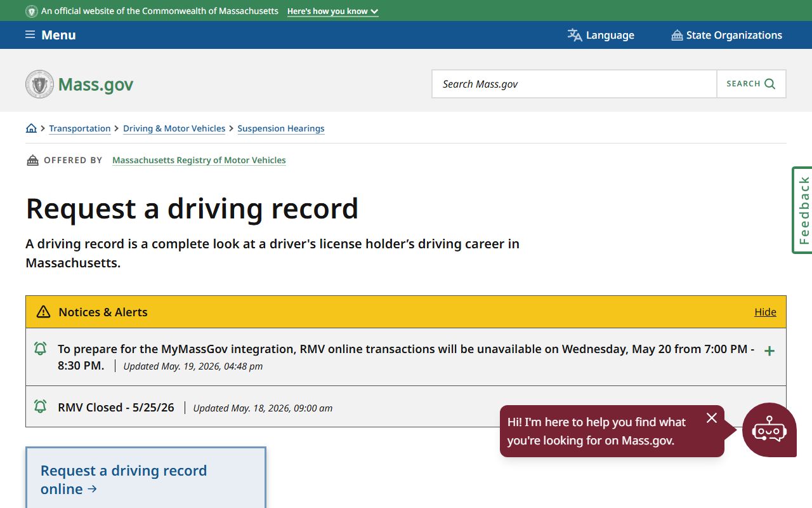Click the Offered By building icon
Viewport: 812px width, 508px height.
coord(32,160)
